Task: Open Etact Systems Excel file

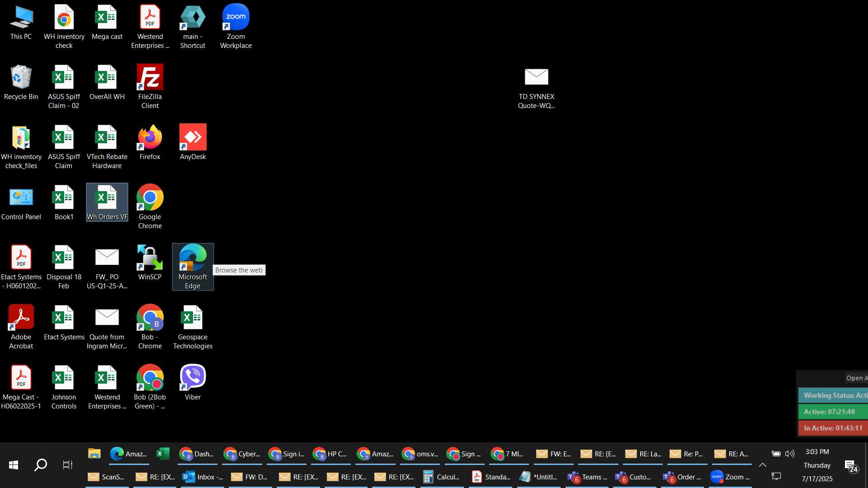Action: click(x=64, y=323)
